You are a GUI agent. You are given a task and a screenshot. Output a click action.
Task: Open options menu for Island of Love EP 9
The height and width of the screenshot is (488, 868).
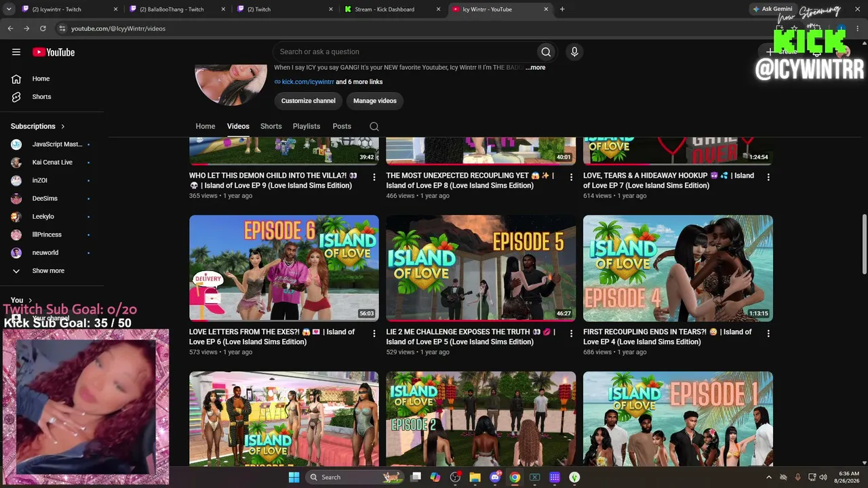[x=374, y=177]
